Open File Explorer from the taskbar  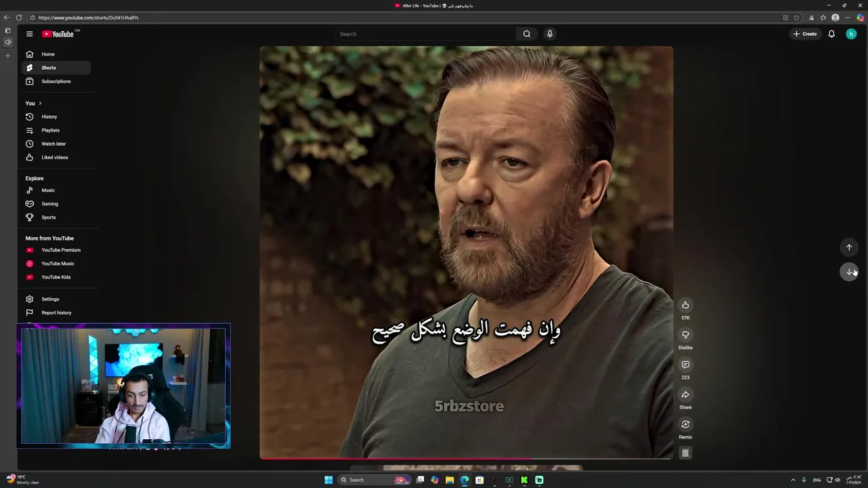click(x=450, y=480)
